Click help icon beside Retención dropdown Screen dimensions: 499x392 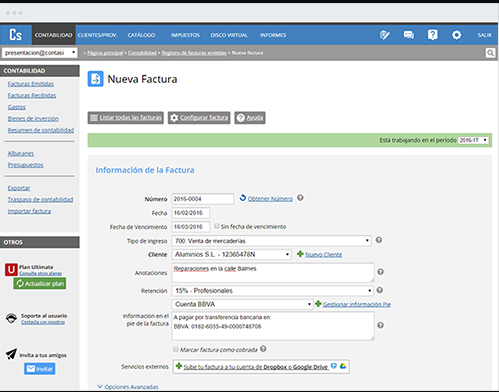click(x=380, y=290)
